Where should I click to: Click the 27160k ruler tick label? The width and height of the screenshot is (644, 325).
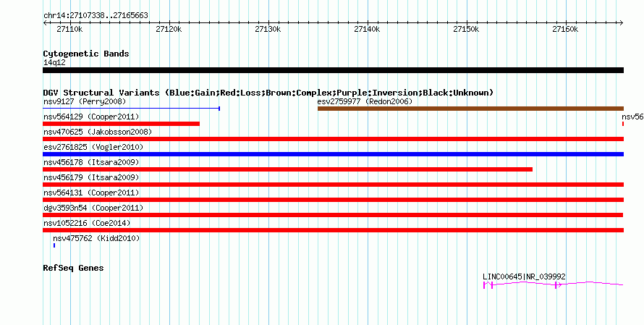pyautogui.click(x=565, y=30)
